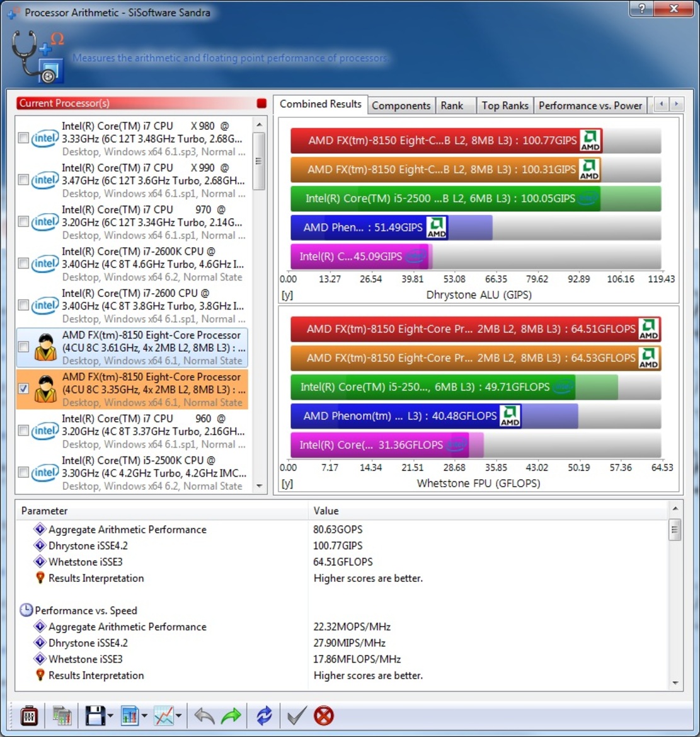Image resolution: width=700 pixels, height=737 pixels.
Task: Tick the Core i7 970 checkbox
Action: point(23,222)
